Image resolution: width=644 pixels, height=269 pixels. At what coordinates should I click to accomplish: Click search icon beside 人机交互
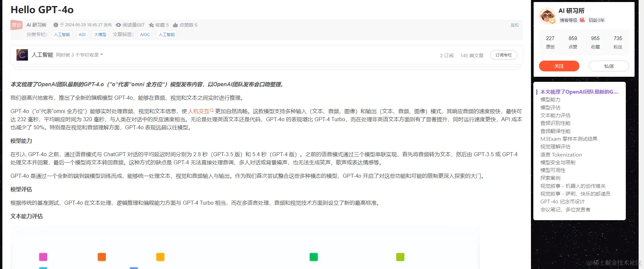point(212,110)
